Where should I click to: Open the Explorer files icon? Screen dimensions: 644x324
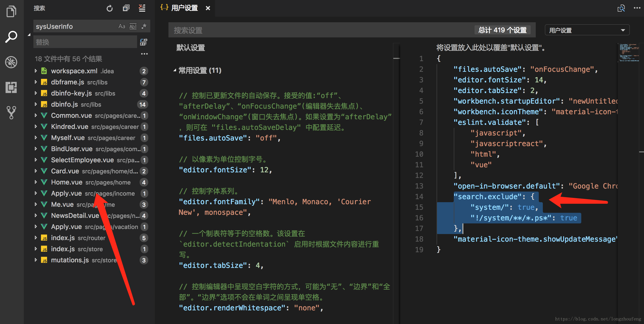11,11
